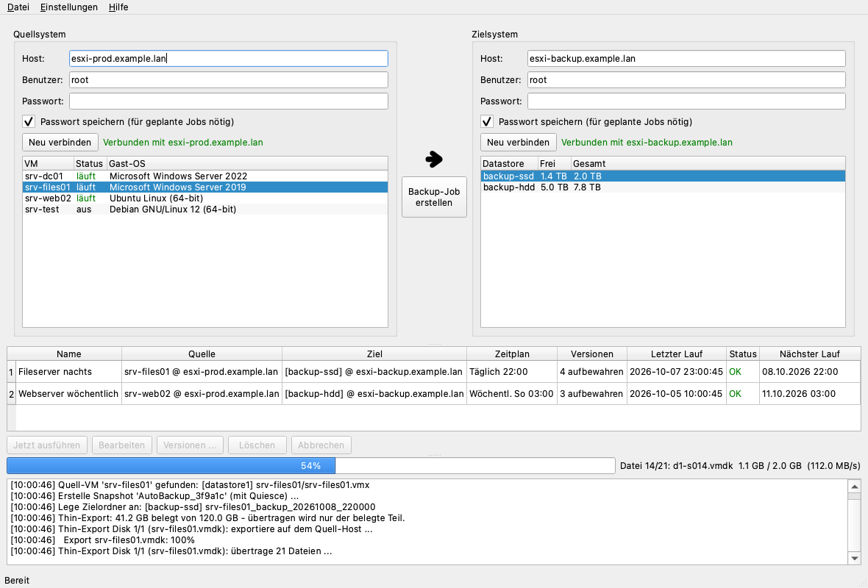The image size is (868, 588).
Task: Select the srv-dc01 VM row
Action: (x=205, y=176)
